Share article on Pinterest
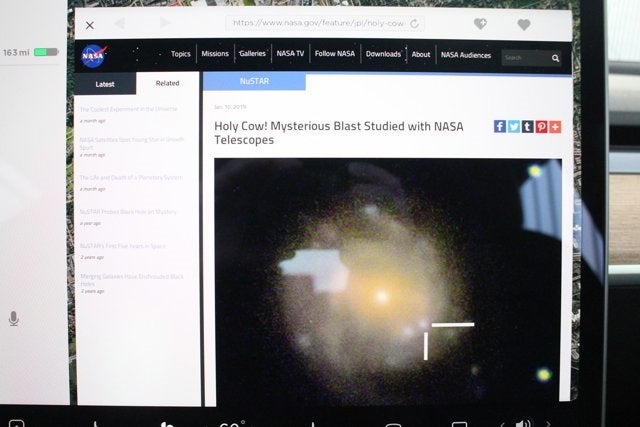 point(541,126)
